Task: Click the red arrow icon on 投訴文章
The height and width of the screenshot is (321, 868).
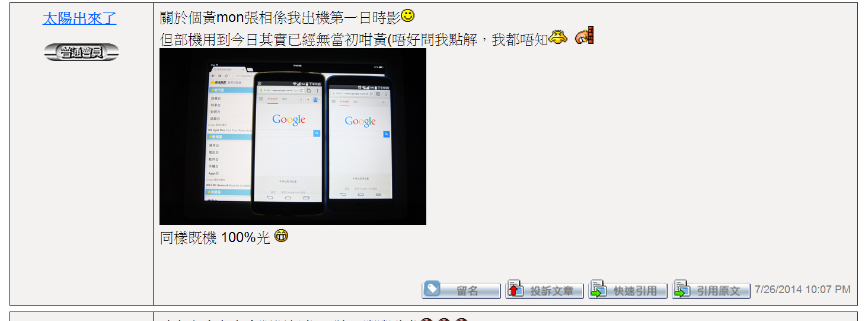Action: [x=515, y=289]
